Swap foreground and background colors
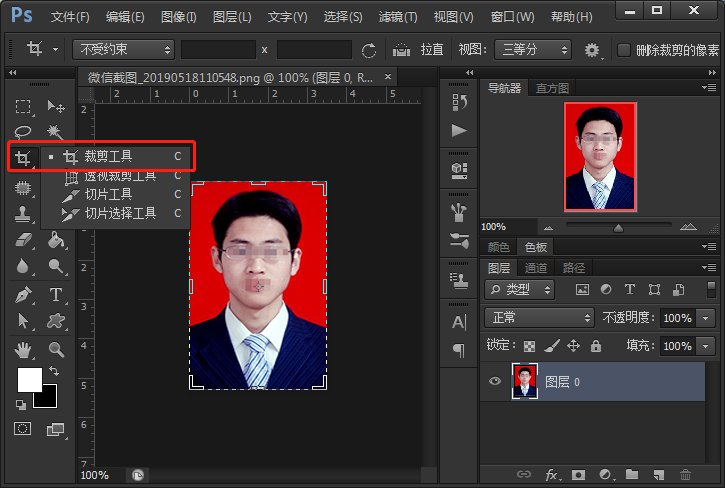Viewport: 725px width, 488px height. tap(54, 371)
